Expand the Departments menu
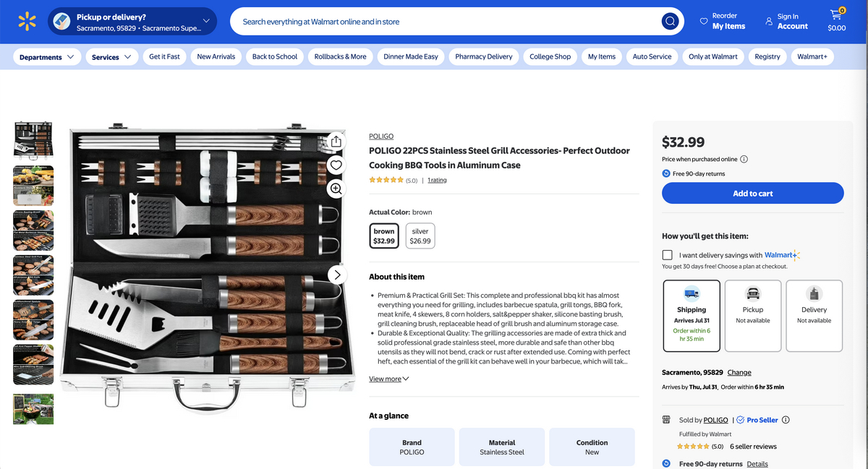The width and height of the screenshot is (868, 469). click(47, 57)
